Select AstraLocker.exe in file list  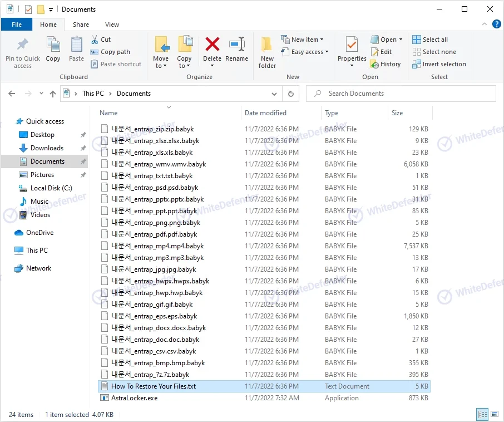coord(134,398)
